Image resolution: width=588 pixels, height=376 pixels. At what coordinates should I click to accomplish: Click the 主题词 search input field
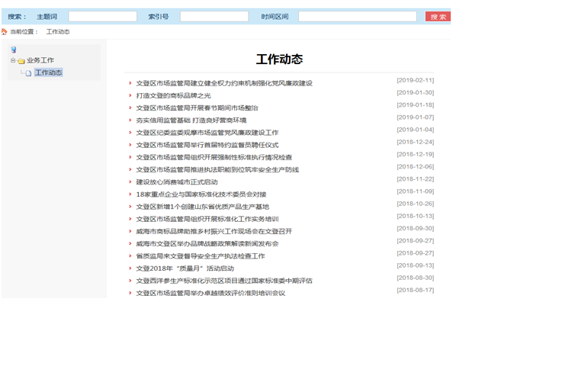pyautogui.click(x=102, y=17)
